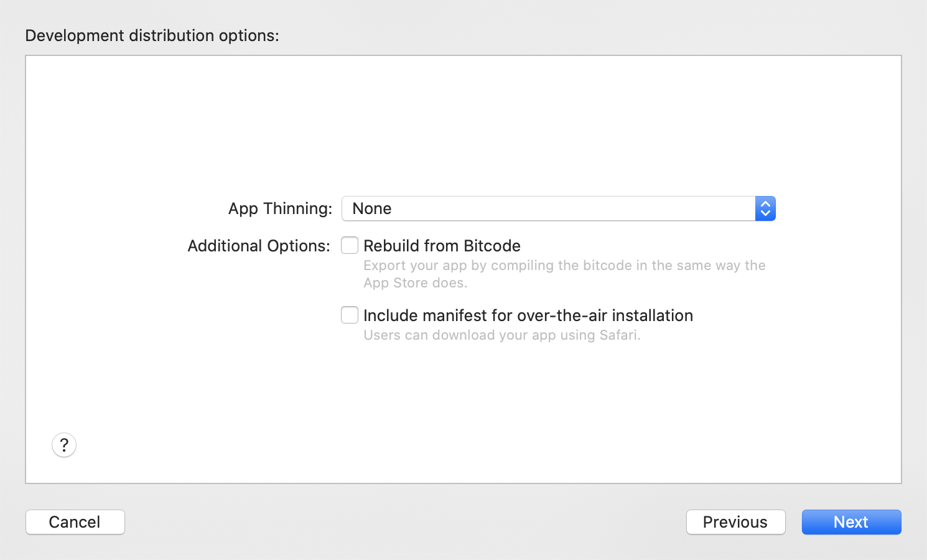Select None in the App Thinning field
This screenshot has height=560, width=927.
[x=547, y=208]
